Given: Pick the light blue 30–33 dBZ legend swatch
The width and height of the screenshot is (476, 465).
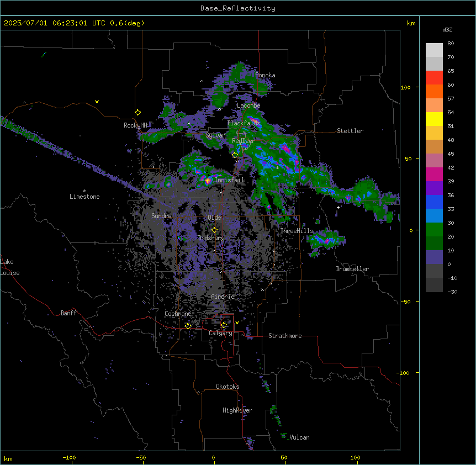Looking at the screenshot, I should 434,216.
